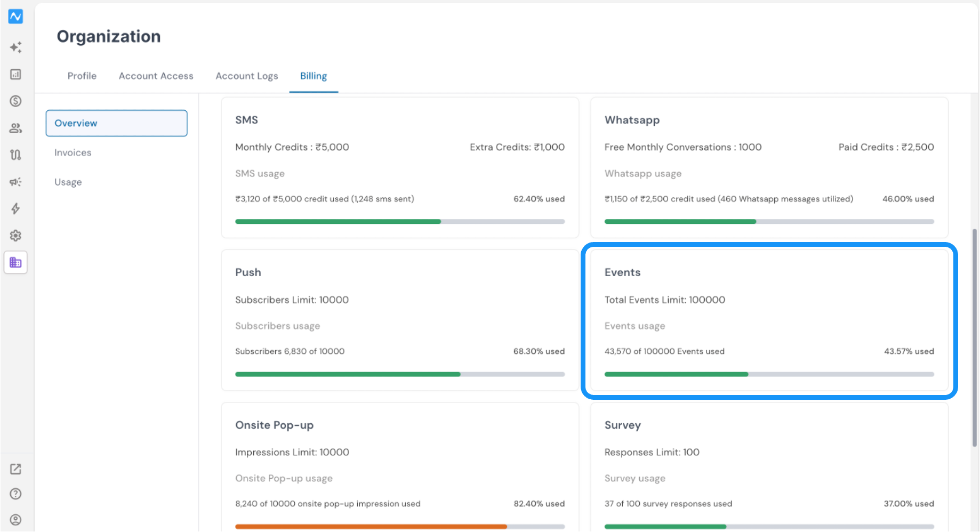Viewport: 980px width, 532px height.
Task: Click the 'SMS usage' label
Action: tap(260, 173)
